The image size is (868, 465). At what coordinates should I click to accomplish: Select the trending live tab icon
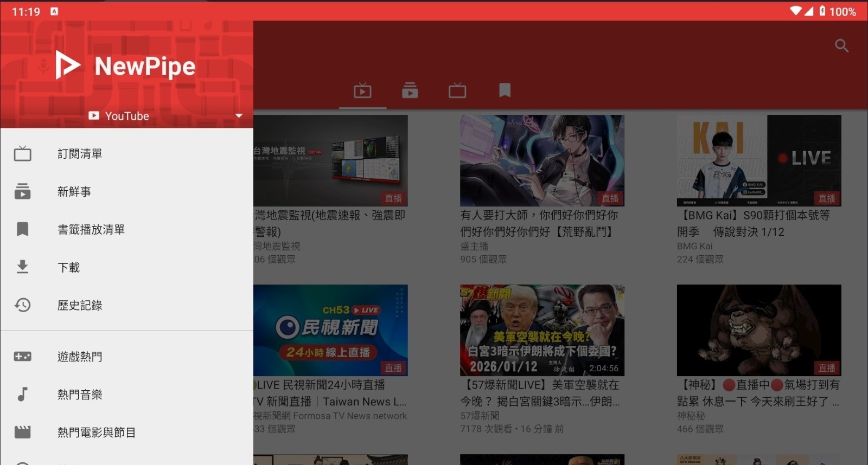click(362, 91)
